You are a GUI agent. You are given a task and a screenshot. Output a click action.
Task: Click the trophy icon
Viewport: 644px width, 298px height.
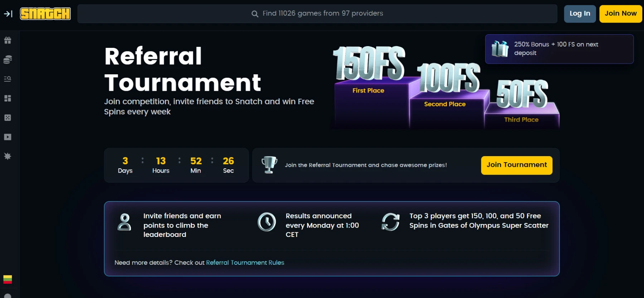click(x=269, y=165)
